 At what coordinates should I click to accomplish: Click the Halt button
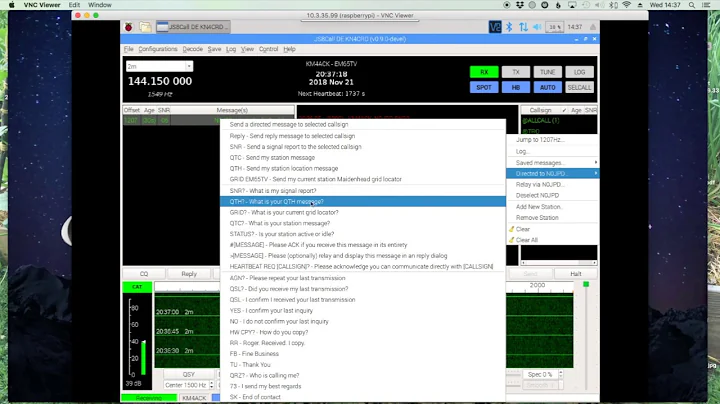click(576, 274)
